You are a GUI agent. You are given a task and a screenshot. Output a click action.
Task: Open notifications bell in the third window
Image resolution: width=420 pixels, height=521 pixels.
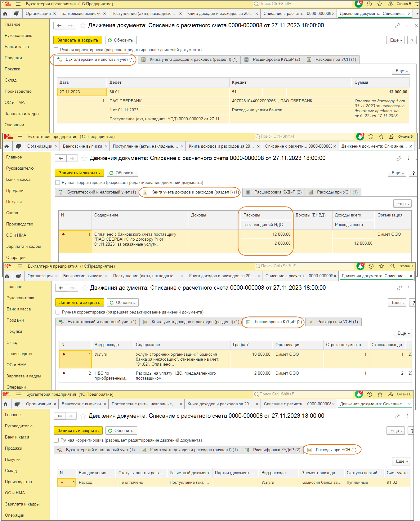(360, 266)
